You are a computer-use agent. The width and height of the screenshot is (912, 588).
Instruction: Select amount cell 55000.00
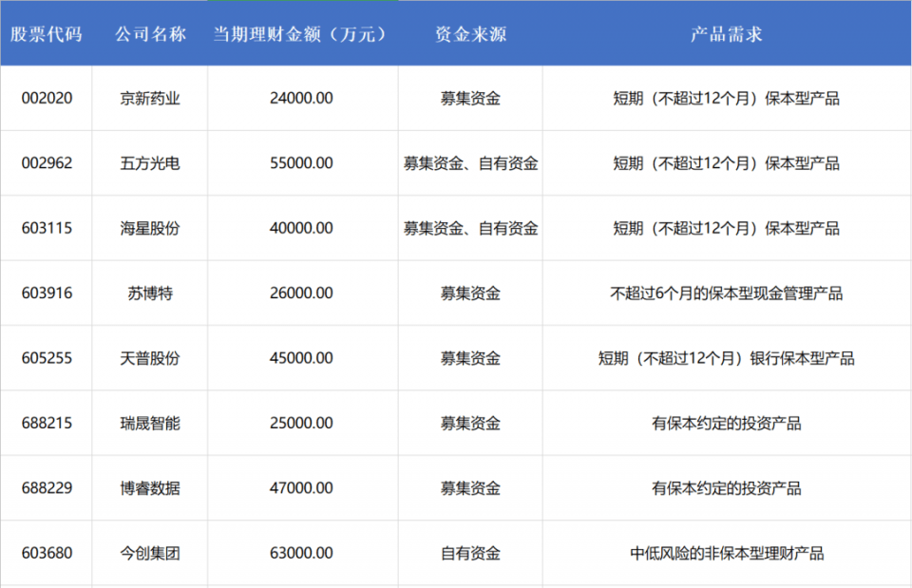point(301,162)
